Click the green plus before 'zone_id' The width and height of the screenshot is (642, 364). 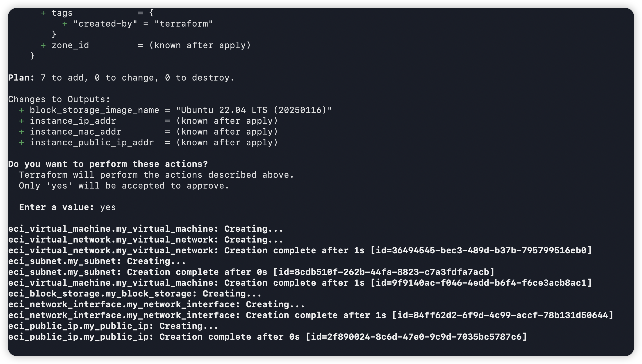click(x=43, y=45)
